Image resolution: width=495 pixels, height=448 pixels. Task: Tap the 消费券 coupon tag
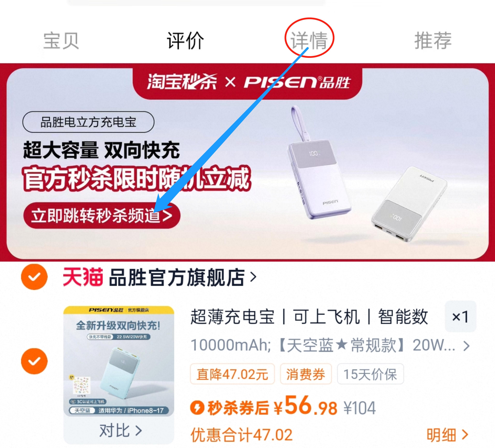306,374
